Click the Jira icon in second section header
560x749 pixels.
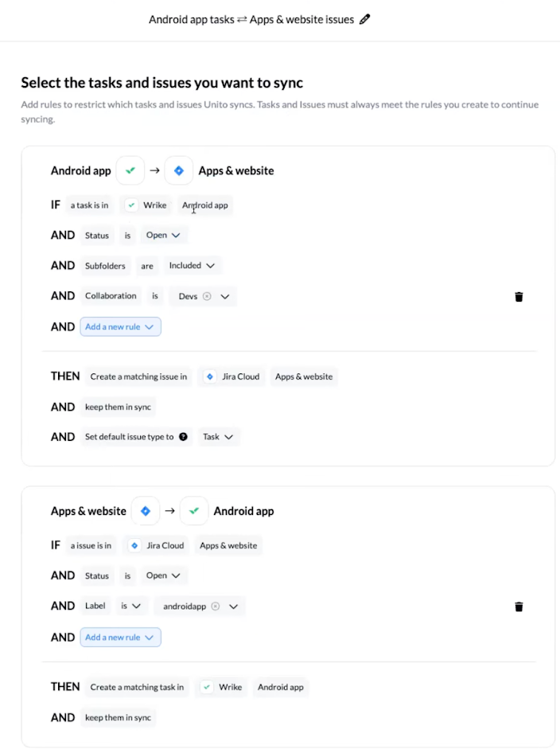click(146, 511)
